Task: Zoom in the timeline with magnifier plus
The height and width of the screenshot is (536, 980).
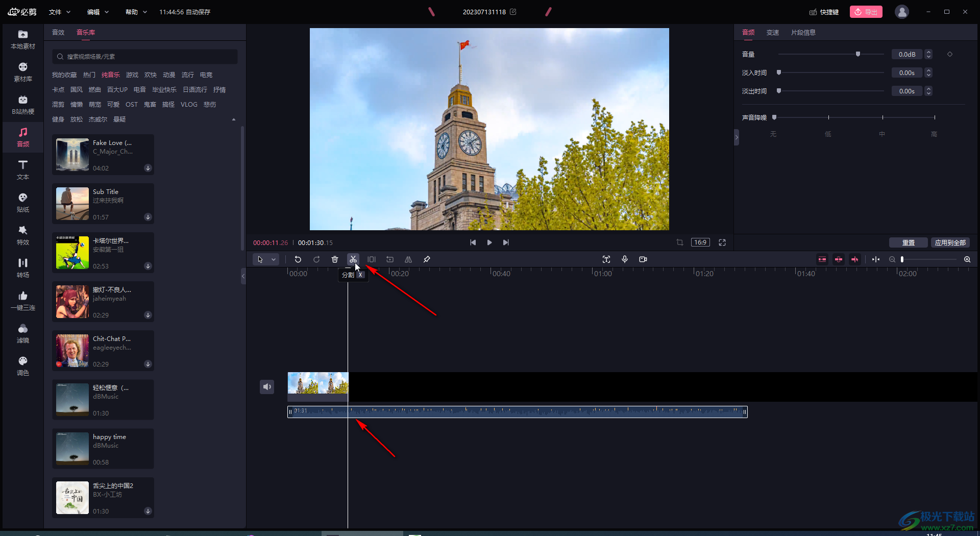Action: coord(967,259)
